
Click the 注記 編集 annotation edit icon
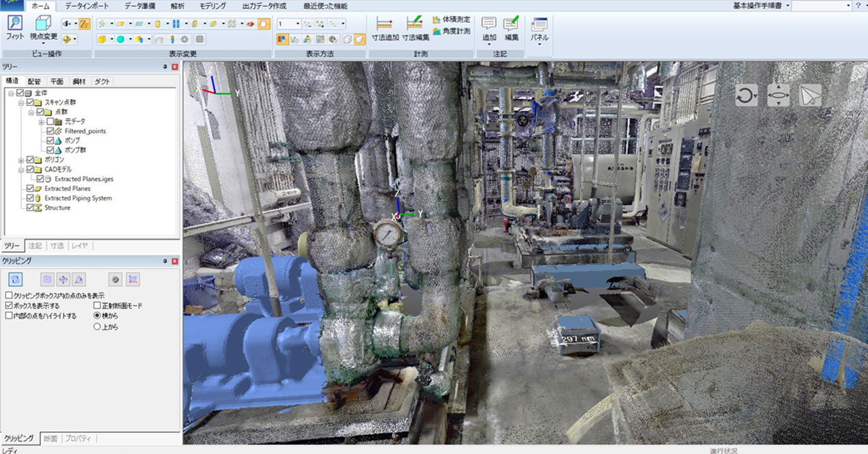(512, 27)
